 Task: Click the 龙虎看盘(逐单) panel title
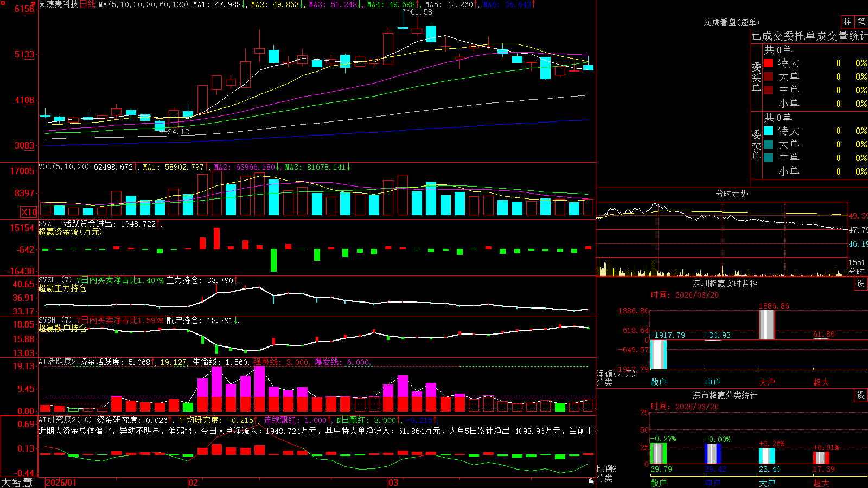(x=732, y=22)
